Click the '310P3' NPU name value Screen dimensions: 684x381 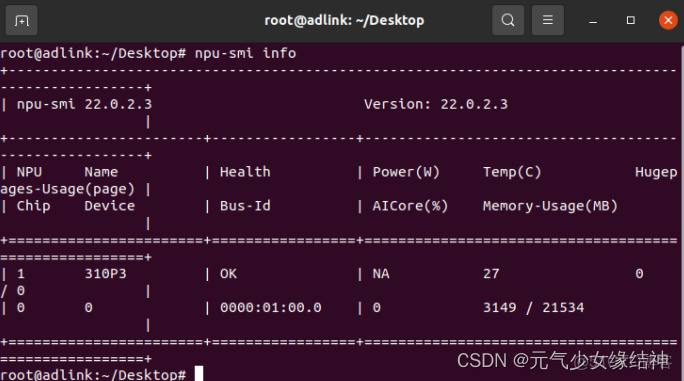pos(105,274)
